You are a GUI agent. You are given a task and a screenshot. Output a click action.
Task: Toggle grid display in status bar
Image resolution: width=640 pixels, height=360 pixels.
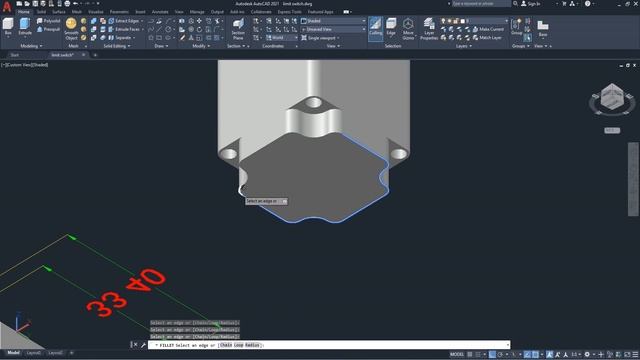click(470, 354)
